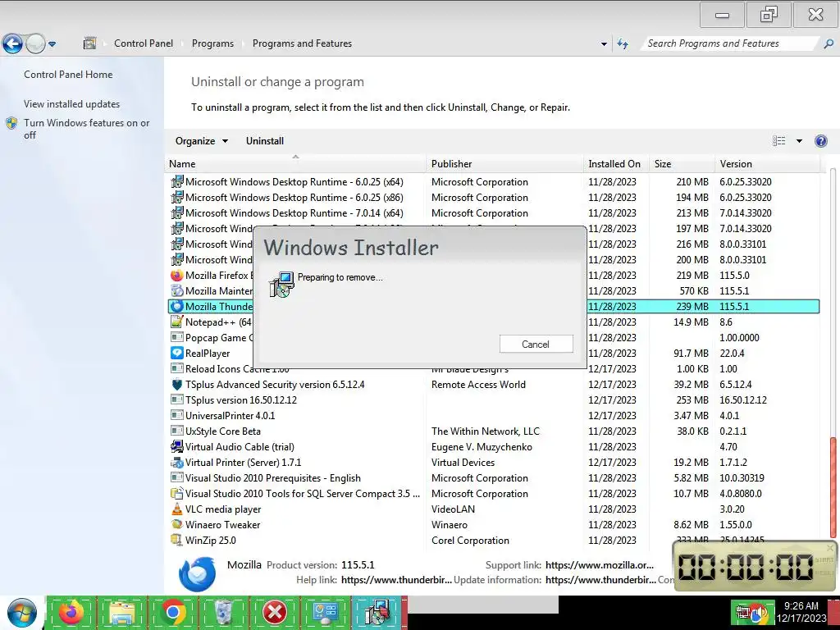Click the Windows Installer taskbar icon
The image size is (840, 630).
pos(377,613)
